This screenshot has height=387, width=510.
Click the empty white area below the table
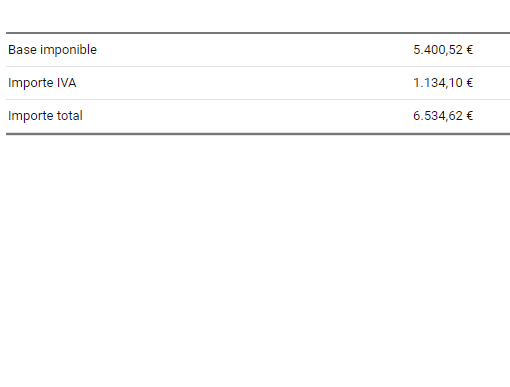tap(255, 260)
